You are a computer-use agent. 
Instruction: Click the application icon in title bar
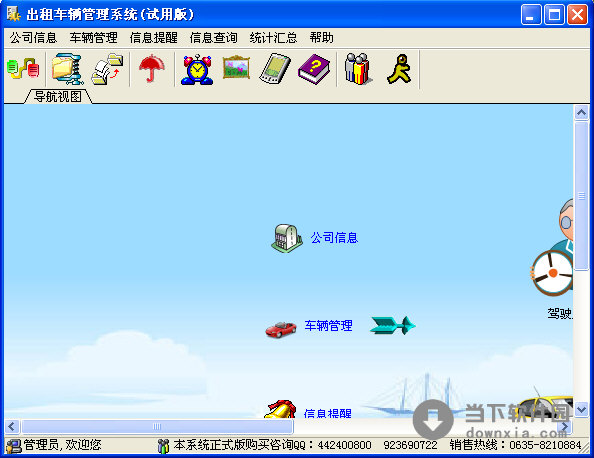pos(14,14)
